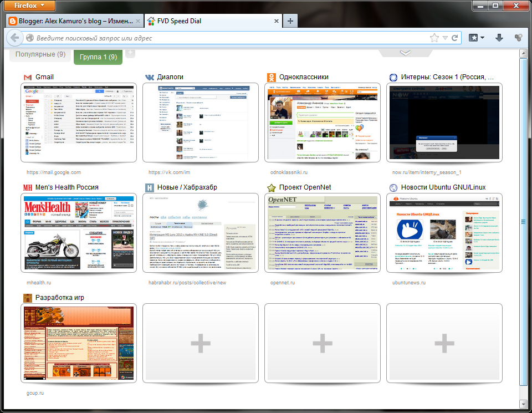Close the FVD Speed Dial tab

(276, 21)
